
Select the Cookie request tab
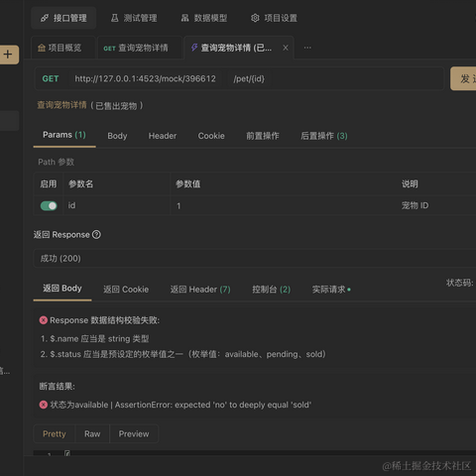211,136
